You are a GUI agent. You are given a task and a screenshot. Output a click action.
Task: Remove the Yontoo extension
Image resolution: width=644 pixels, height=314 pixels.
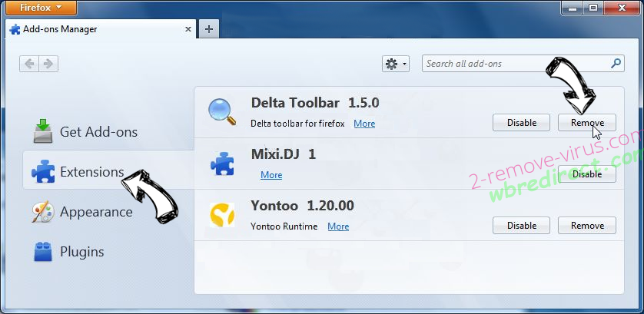tap(586, 226)
